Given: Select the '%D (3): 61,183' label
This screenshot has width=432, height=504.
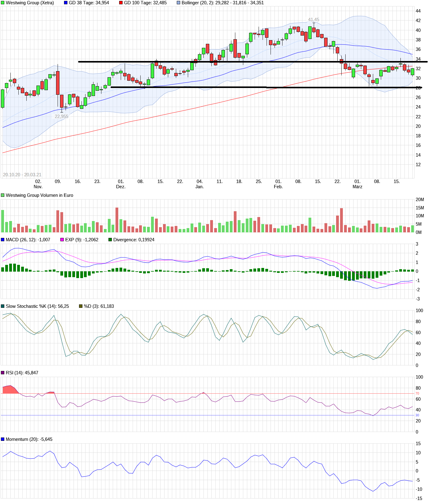Looking at the screenshot, I should 99,306.
